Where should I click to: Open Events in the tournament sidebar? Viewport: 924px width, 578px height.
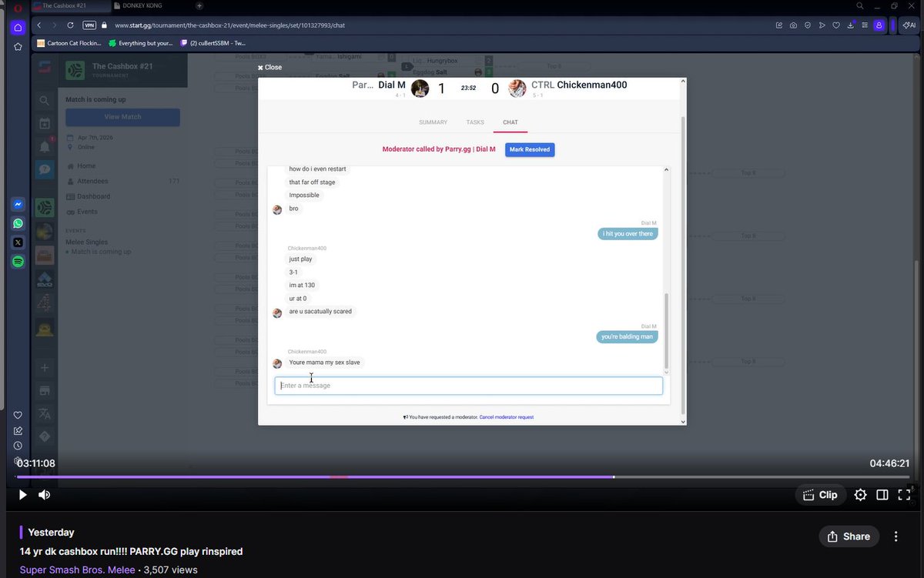coord(86,212)
